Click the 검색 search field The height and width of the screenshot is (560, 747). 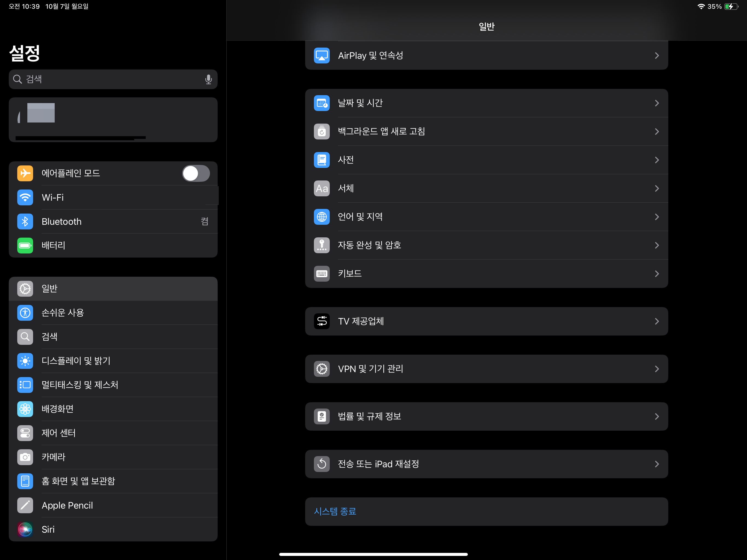(108, 79)
